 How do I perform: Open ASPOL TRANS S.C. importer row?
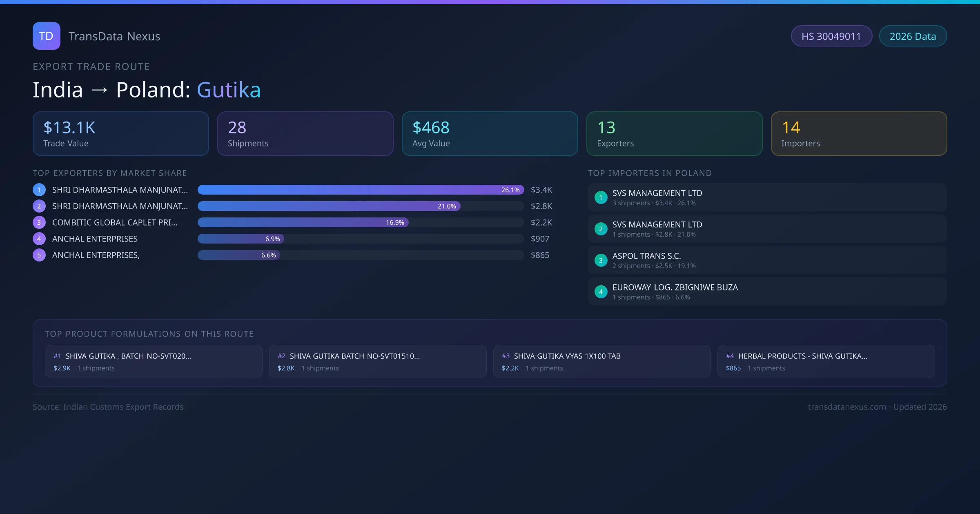(767, 260)
